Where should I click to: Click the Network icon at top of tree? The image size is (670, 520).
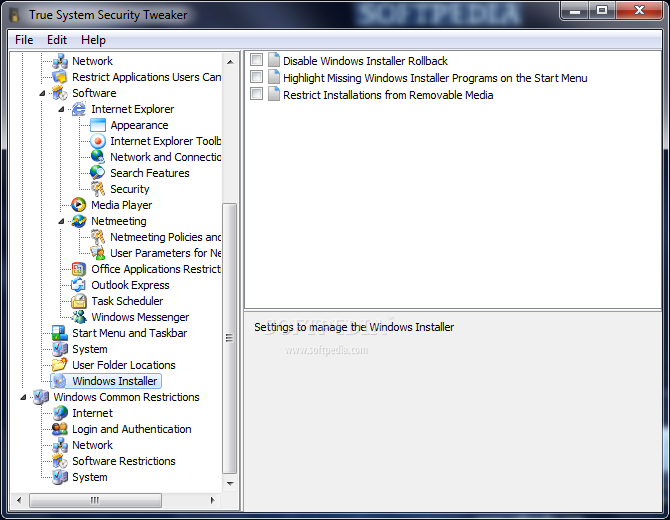pyautogui.click(x=60, y=61)
